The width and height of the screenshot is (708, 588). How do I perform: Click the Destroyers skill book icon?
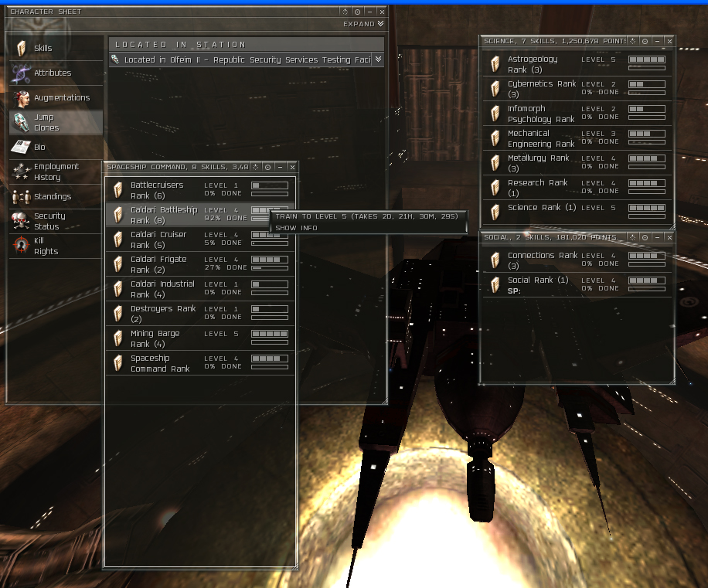pos(118,314)
